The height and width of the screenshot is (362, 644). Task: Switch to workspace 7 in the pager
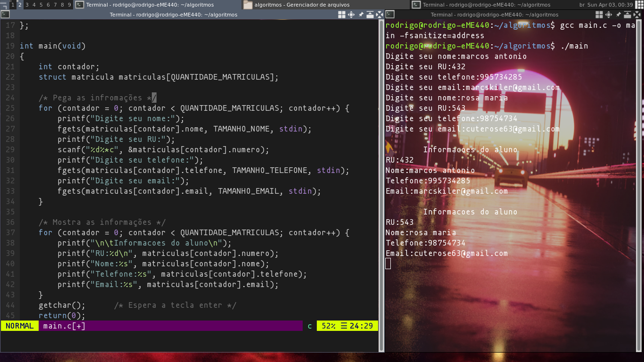point(55,5)
